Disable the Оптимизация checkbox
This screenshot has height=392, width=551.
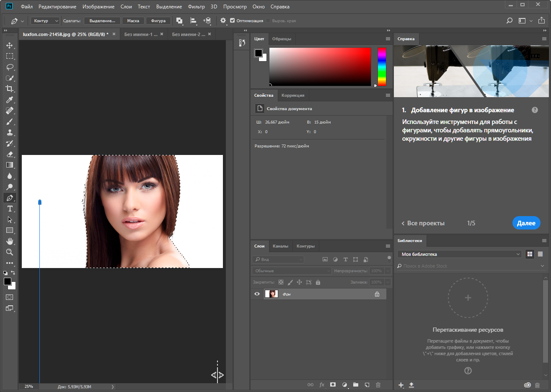232,21
